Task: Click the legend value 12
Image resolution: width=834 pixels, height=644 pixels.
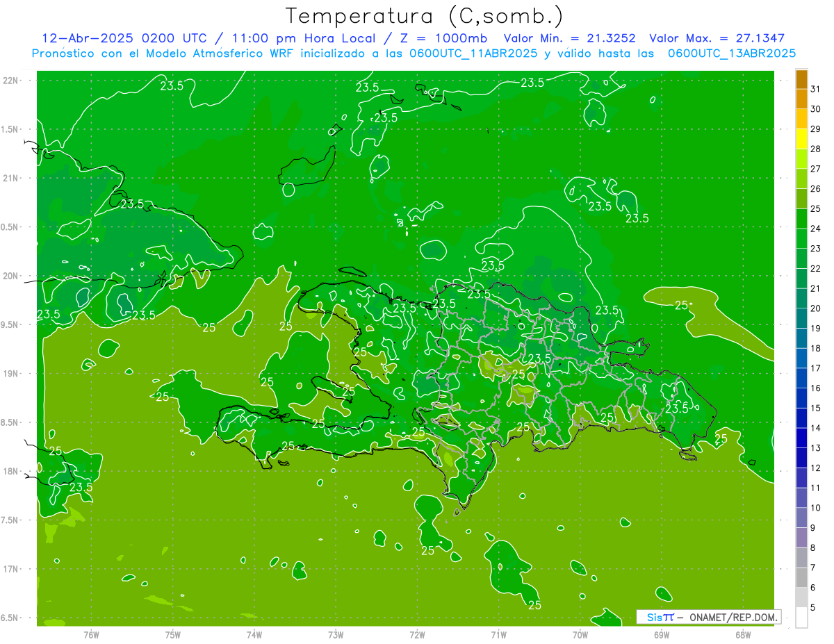Action: pos(816,468)
